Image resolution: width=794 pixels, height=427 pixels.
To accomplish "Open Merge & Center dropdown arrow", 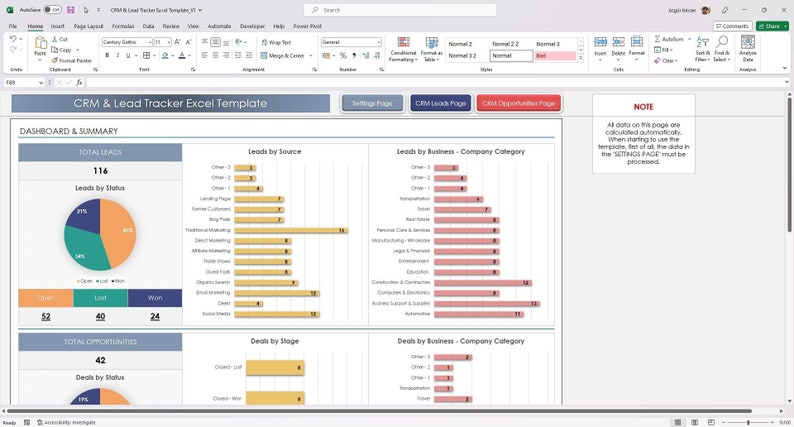I will [x=310, y=56].
